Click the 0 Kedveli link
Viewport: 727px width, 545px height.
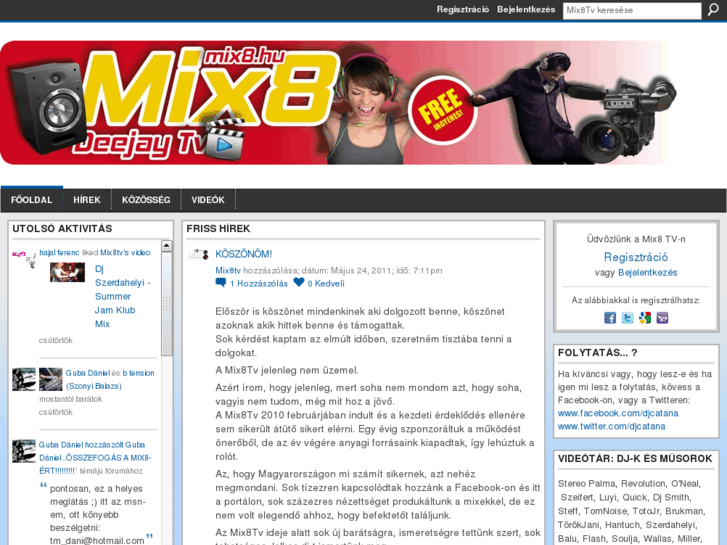point(326,283)
